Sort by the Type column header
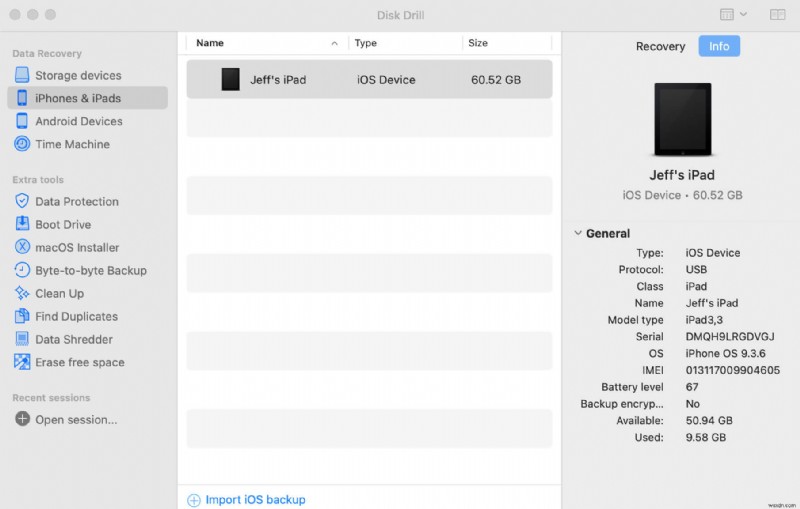This screenshot has height=509, width=800. coord(365,43)
